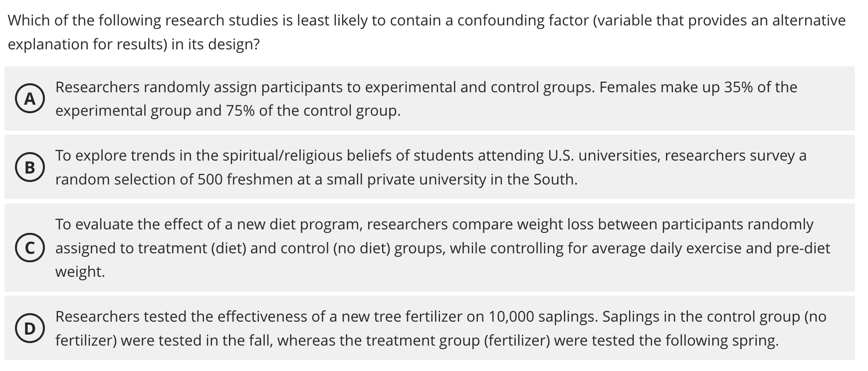Click the line 'Researchers tested the effectiveness'
Image resolution: width=868 pixels, height=371 pixels.
tap(440, 317)
